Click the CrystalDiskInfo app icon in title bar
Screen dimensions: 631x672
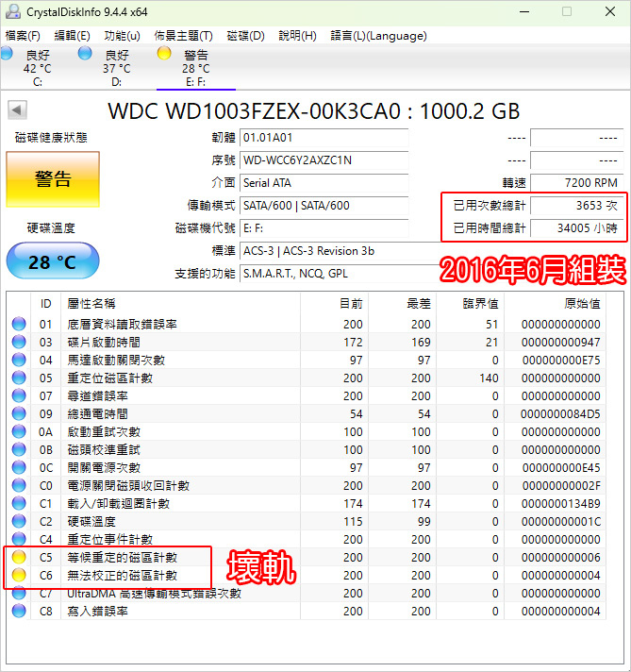point(13,11)
